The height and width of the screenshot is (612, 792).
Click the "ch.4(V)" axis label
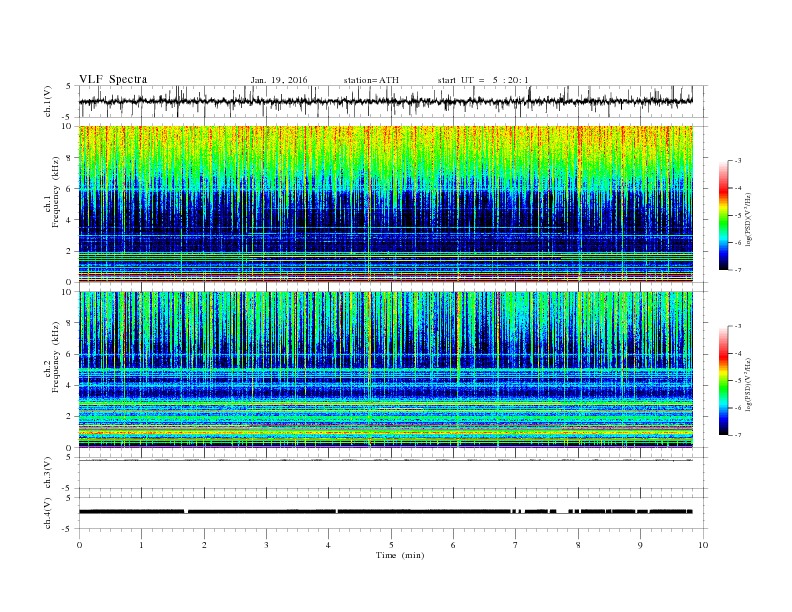48,513
